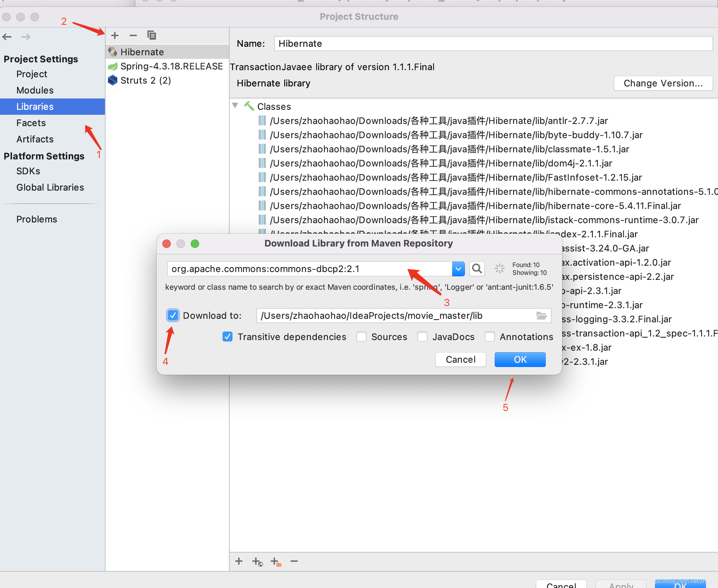Click the Change Version button
This screenshot has height=588, width=718.
pos(663,83)
